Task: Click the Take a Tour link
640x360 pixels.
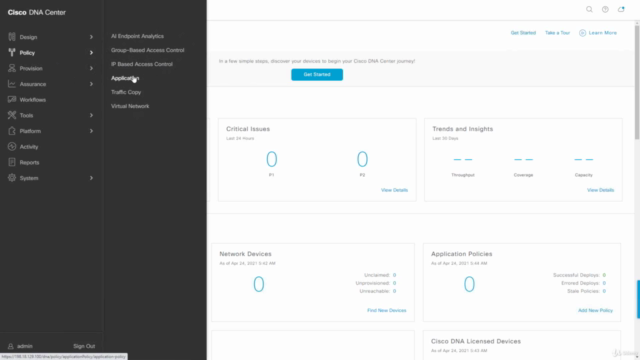Action: 557,33
